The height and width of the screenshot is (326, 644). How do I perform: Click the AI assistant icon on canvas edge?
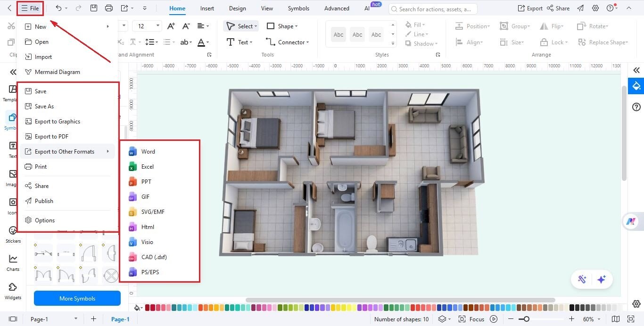tap(631, 221)
